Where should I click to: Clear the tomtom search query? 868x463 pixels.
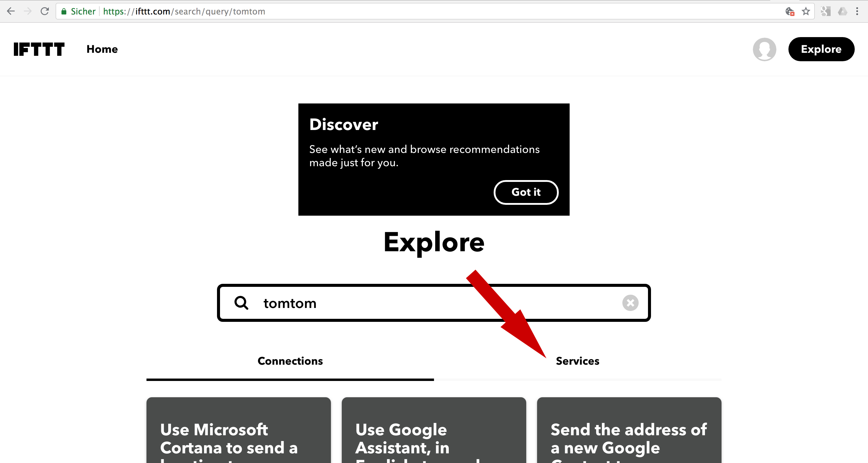[630, 303]
